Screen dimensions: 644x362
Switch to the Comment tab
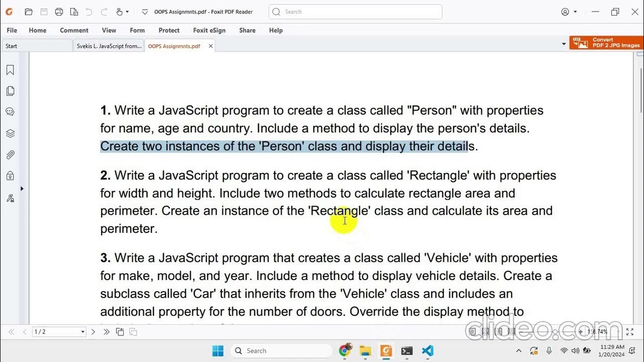[x=74, y=30]
